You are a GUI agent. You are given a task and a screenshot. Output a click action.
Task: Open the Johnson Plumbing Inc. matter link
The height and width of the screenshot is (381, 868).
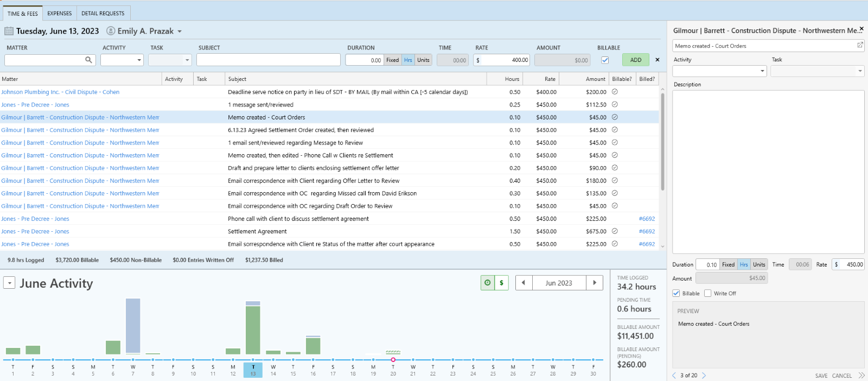click(x=60, y=92)
